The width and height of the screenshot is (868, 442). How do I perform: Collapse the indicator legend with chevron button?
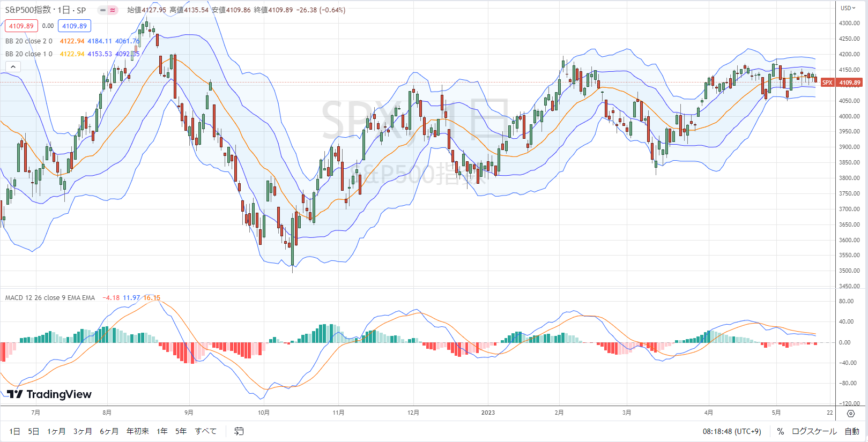(x=13, y=66)
